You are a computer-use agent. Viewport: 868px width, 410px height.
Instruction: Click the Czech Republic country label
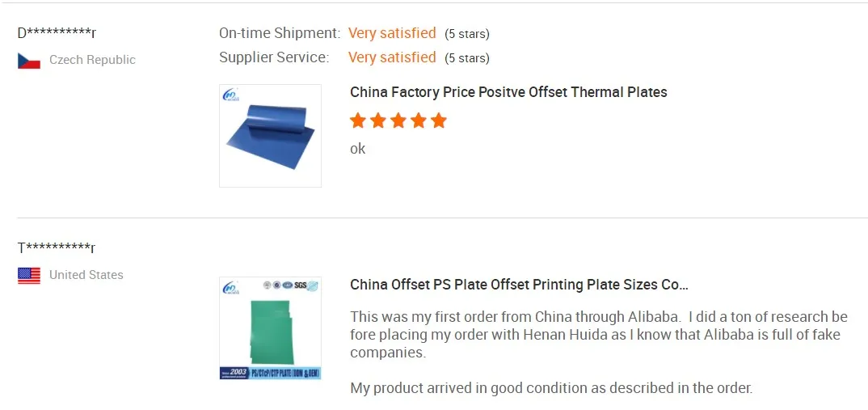[x=92, y=60]
